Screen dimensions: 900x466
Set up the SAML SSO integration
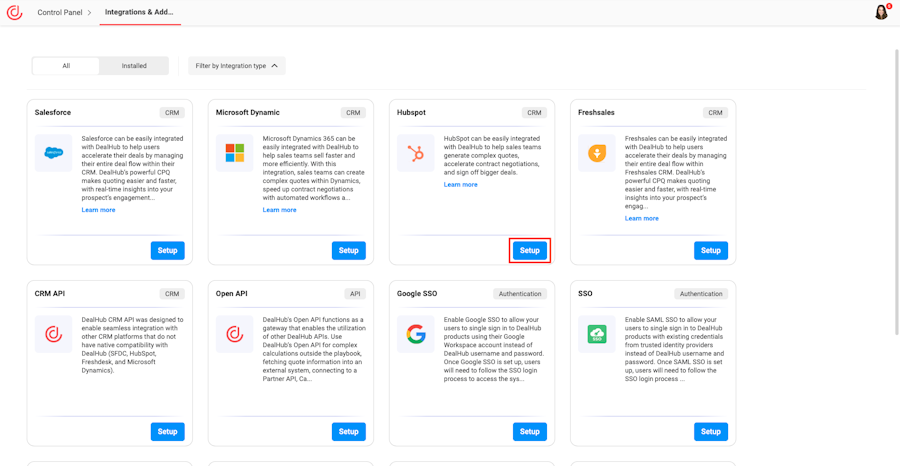(711, 432)
